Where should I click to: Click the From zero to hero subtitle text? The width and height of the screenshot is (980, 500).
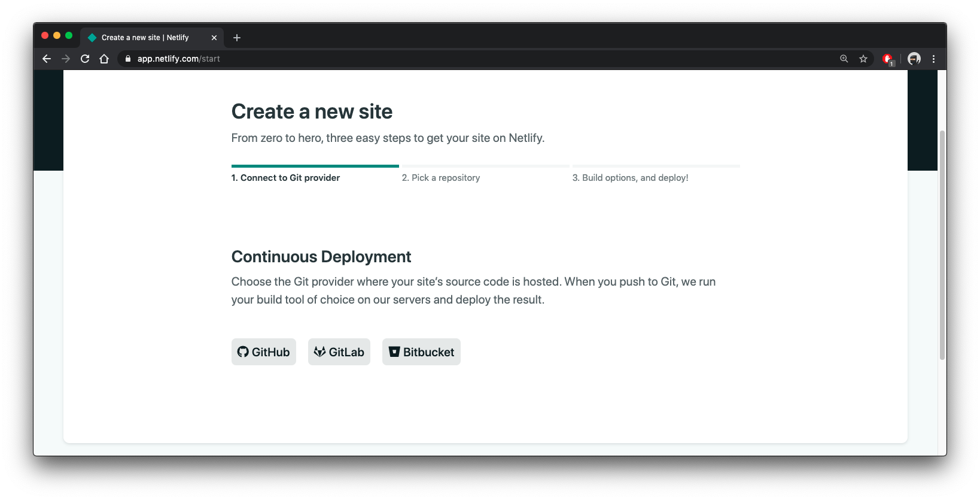point(388,138)
